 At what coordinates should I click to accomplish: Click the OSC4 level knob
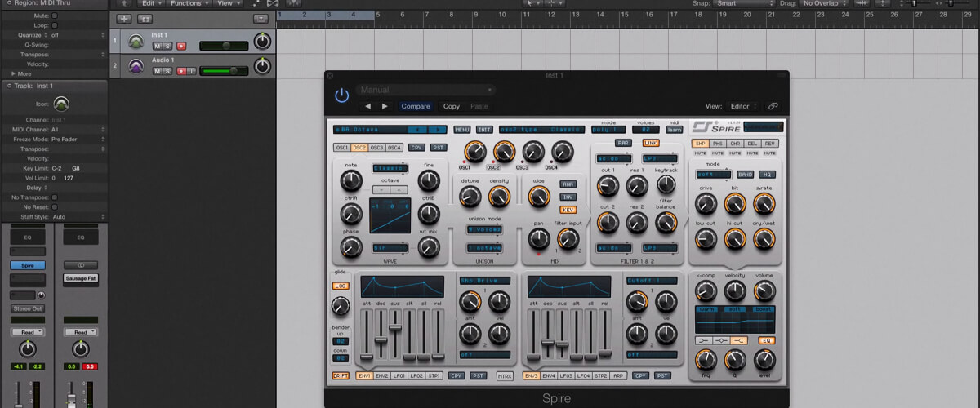coord(562,152)
